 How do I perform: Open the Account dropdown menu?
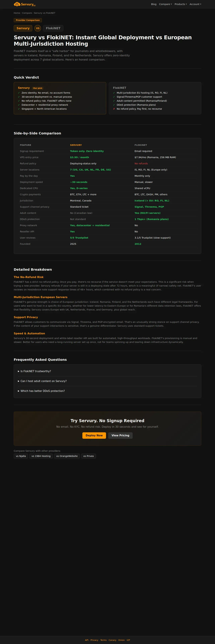pyautogui.click(x=195, y=4)
